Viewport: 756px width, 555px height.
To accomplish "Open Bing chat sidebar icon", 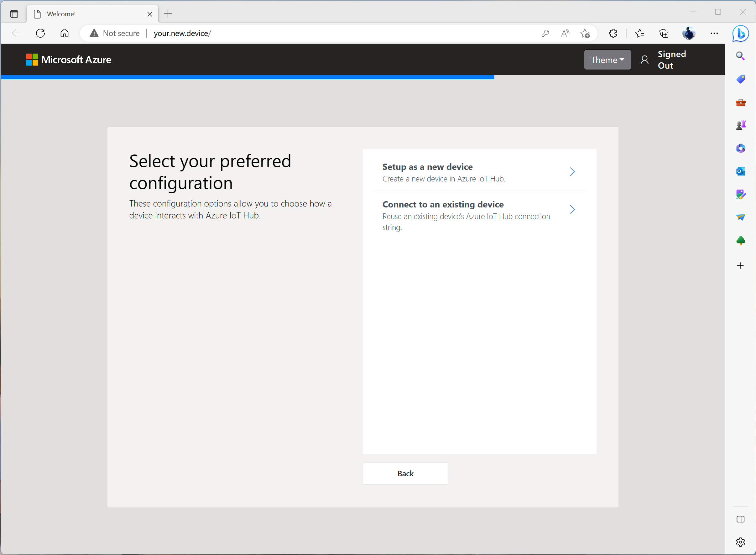I will (741, 34).
